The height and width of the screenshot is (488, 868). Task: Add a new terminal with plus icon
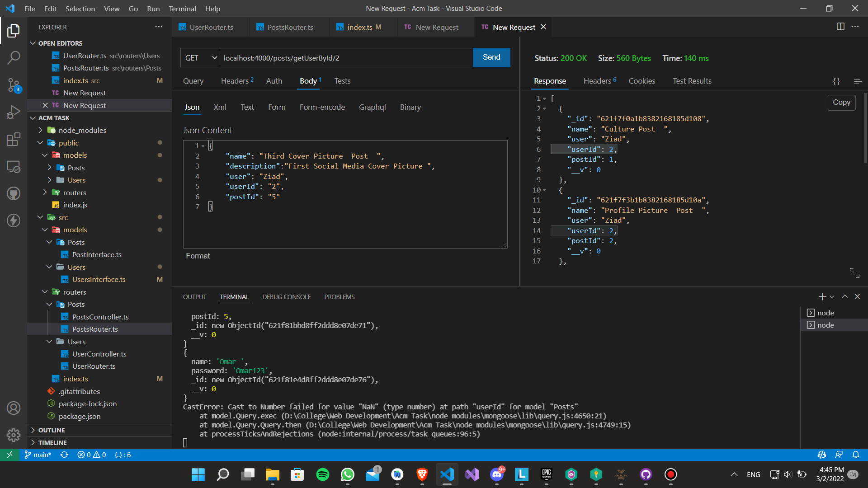[x=822, y=296]
